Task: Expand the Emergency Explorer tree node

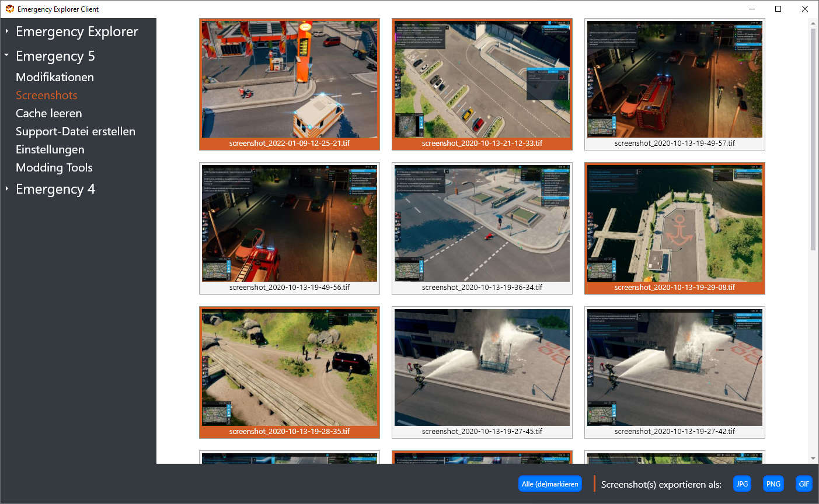Action: (x=6, y=31)
